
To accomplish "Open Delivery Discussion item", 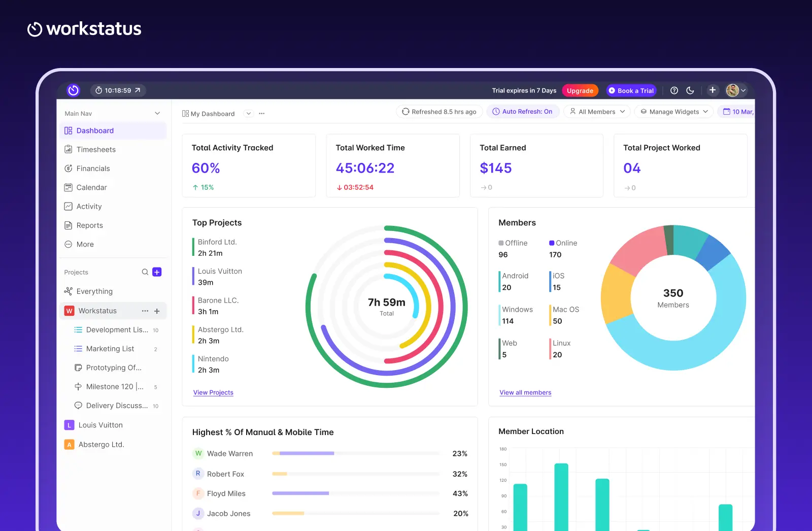I will point(117,406).
